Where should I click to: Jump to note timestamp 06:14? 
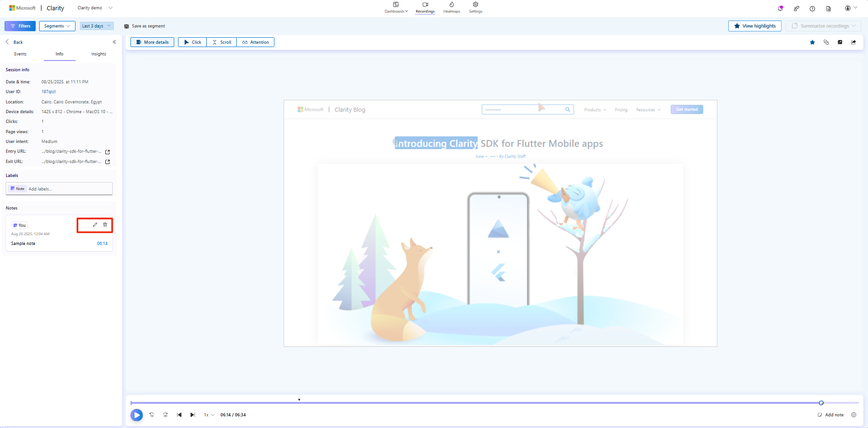[x=102, y=244]
